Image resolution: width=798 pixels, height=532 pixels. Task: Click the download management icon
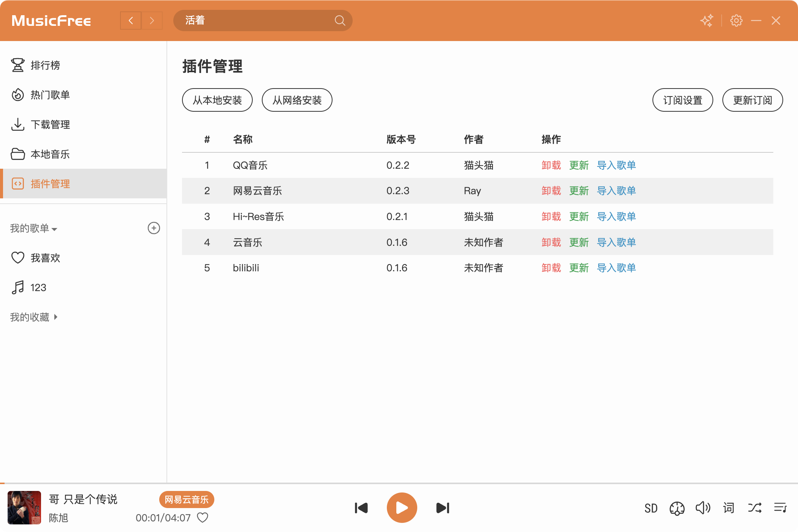(18, 124)
